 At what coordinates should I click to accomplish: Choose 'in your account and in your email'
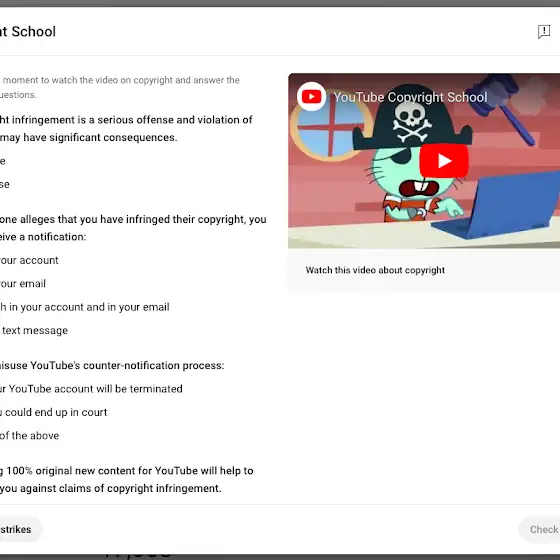point(84,307)
